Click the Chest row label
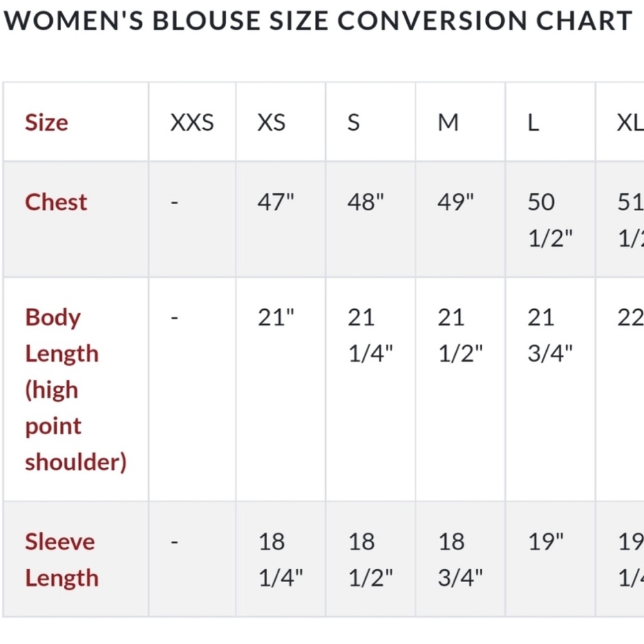 click(56, 202)
